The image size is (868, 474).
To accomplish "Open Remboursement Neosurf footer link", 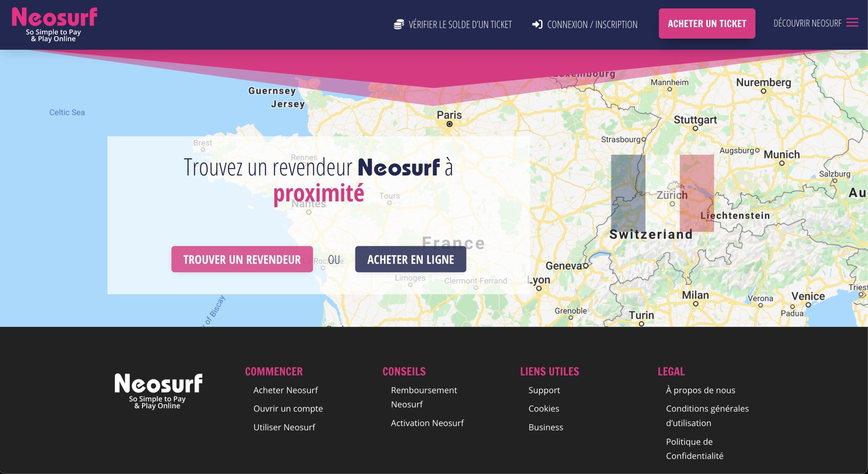I will click(424, 397).
